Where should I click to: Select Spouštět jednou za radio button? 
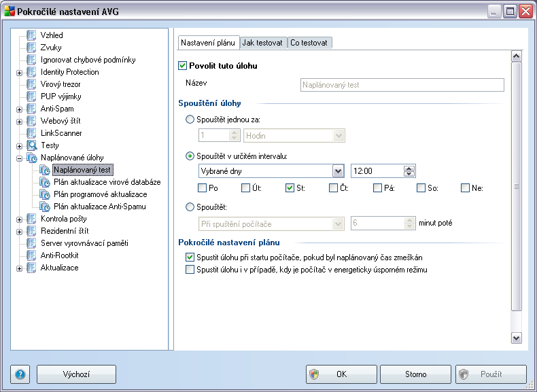tap(190, 120)
